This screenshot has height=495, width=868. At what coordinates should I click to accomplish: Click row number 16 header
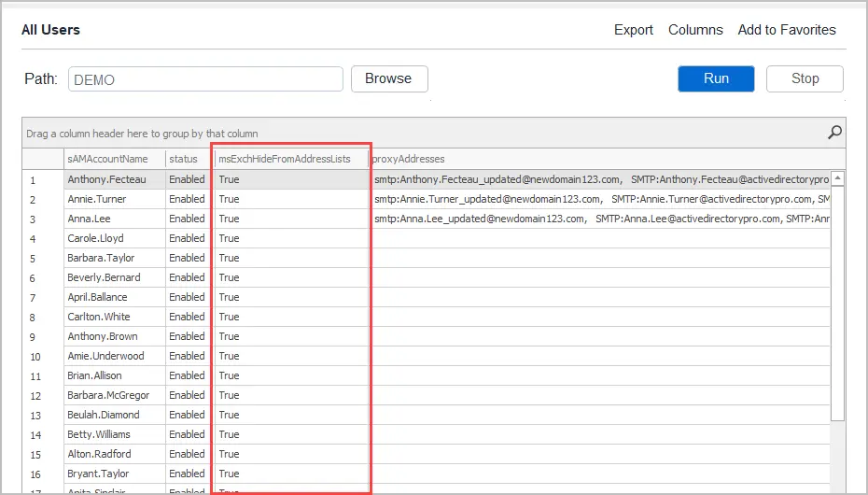(43, 474)
